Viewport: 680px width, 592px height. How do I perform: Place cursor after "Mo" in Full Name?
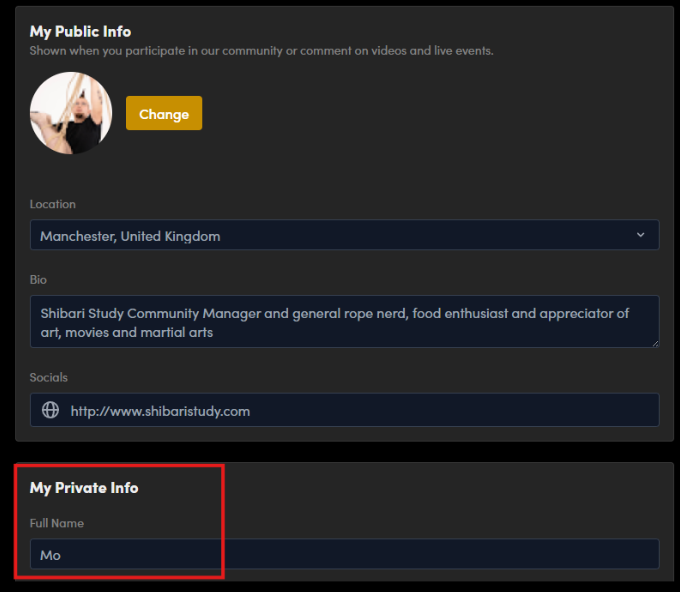coord(62,554)
